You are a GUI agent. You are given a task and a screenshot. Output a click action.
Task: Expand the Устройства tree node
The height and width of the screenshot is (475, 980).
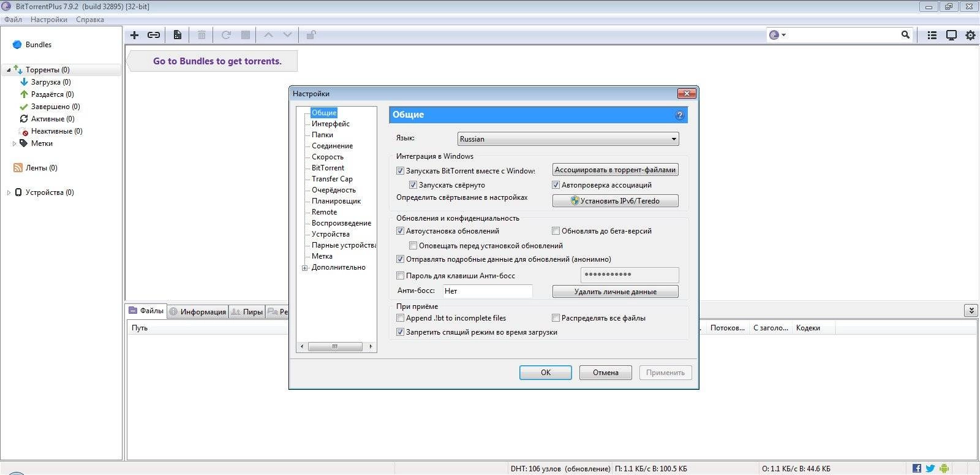9,192
